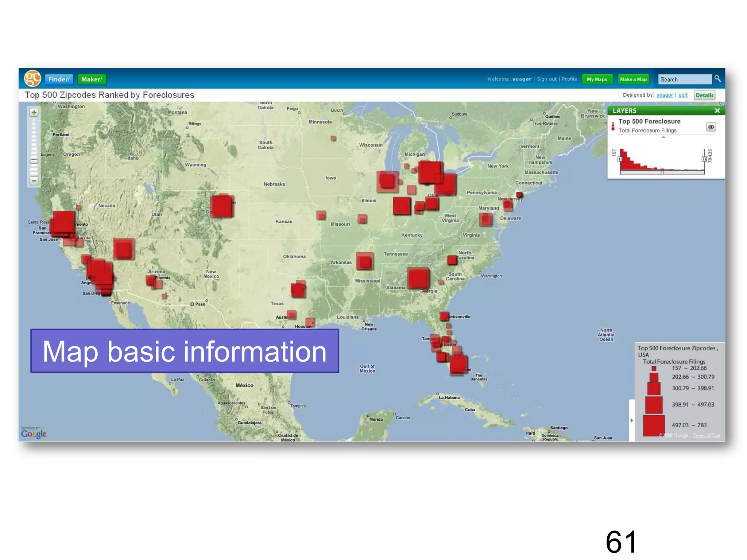Click the Top 500 Foreclosure layer title
Viewport: 747px width, 560px height.
click(x=649, y=121)
